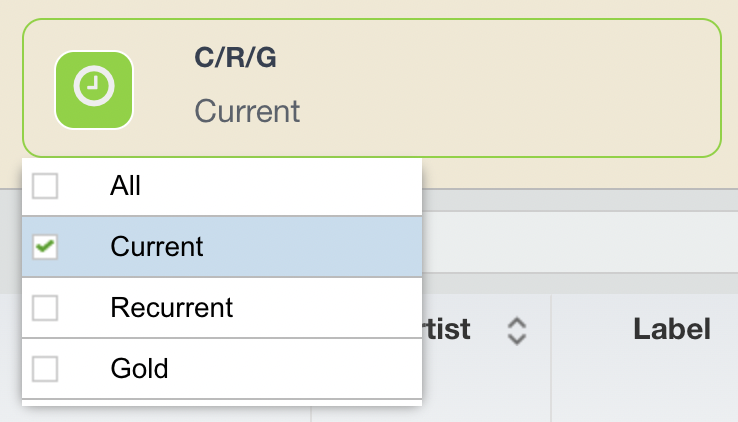Enable the Recurrent checkbox
Viewport: 738px width, 422px height.
[45, 308]
